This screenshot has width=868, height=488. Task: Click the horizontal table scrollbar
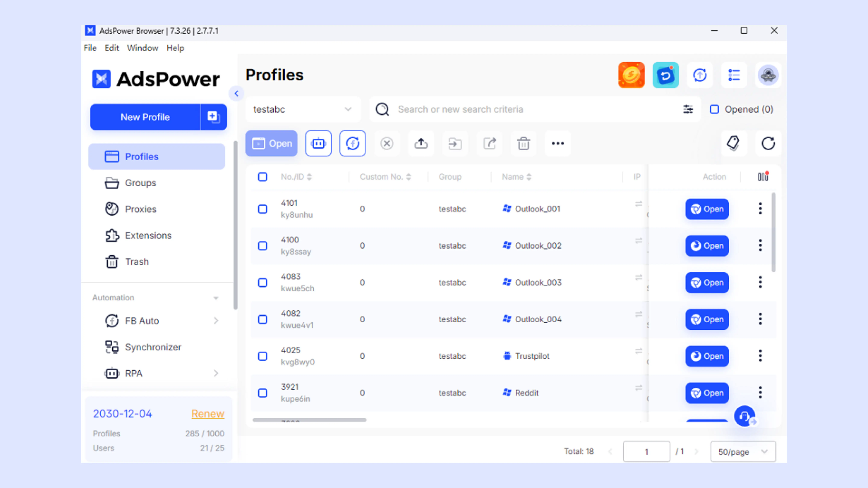[x=309, y=420]
